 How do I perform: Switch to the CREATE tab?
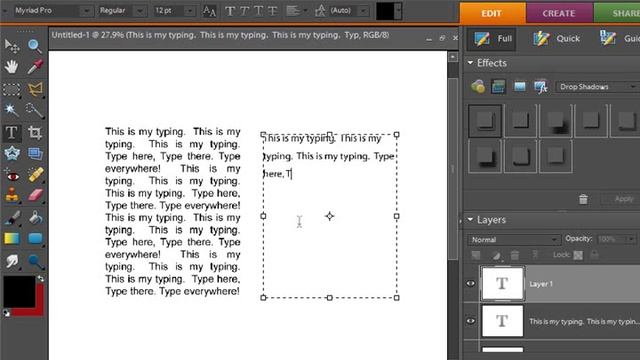[559, 13]
